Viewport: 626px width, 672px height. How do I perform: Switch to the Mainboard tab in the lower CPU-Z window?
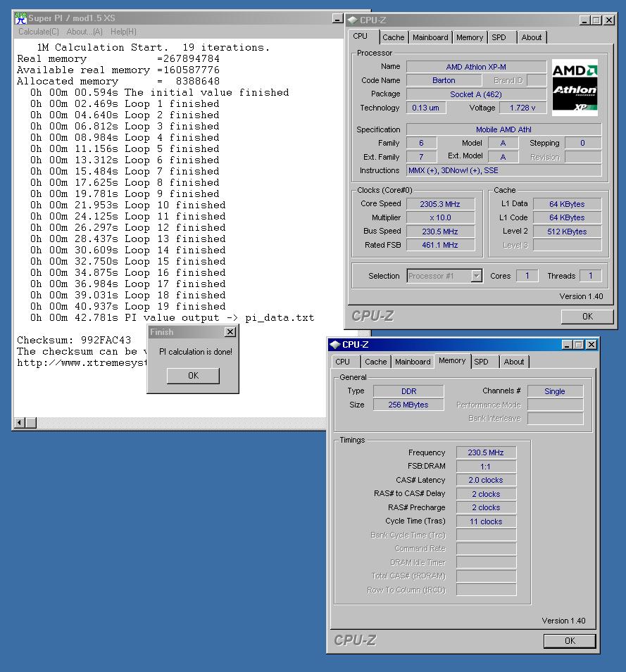pyautogui.click(x=413, y=362)
